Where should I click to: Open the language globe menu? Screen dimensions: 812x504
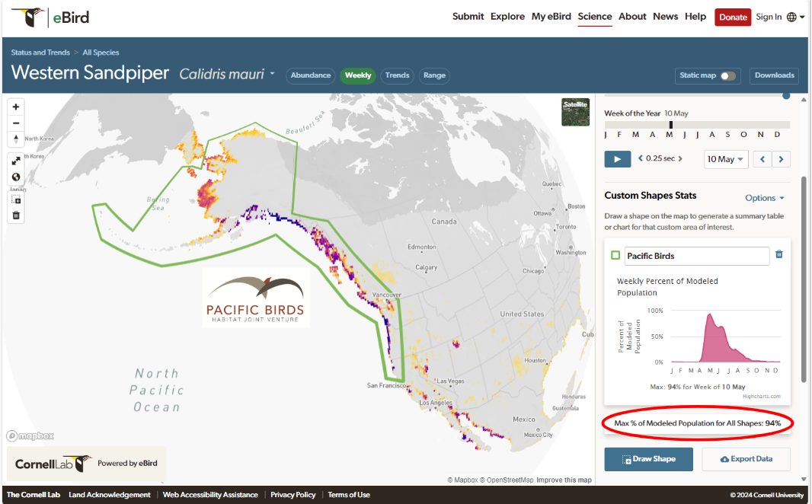(x=795, y=17)
